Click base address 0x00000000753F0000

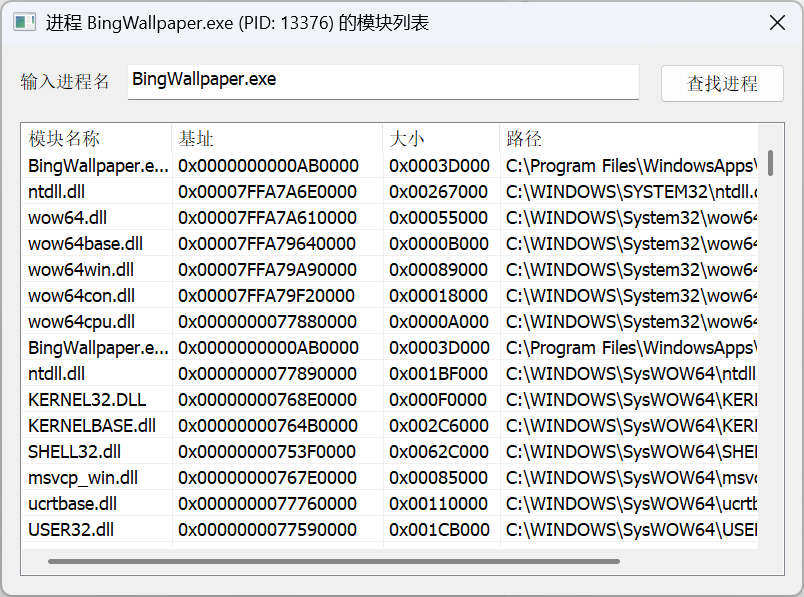[x=267, y=452]
